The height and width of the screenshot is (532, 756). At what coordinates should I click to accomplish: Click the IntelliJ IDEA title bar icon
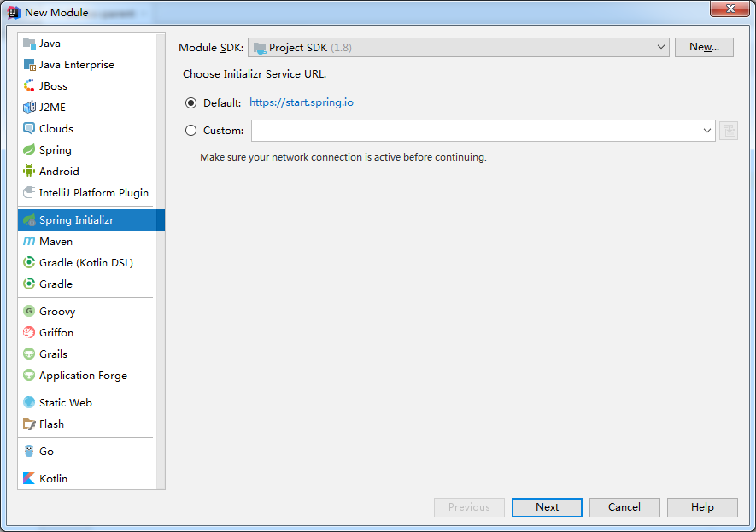pyautogui.click(x=13, y=13)
